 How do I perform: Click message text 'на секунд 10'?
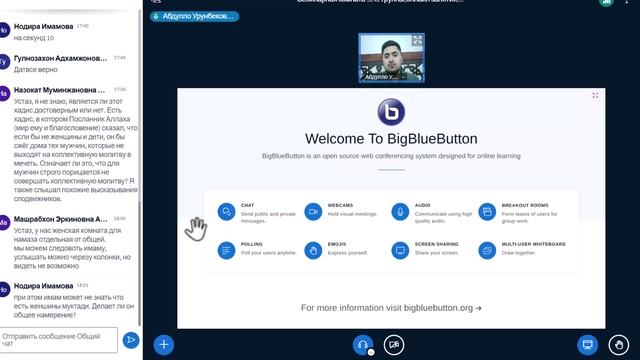[x=34, y=38]
